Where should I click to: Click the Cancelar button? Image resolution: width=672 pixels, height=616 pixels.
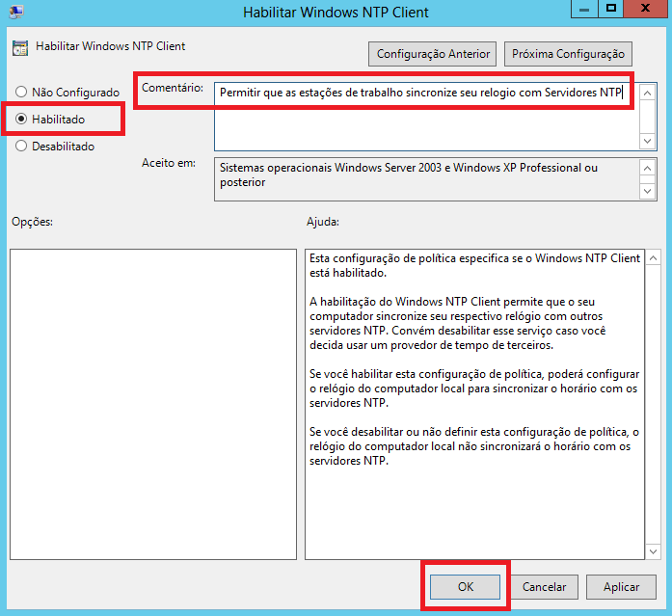click(x=544, y=586)
